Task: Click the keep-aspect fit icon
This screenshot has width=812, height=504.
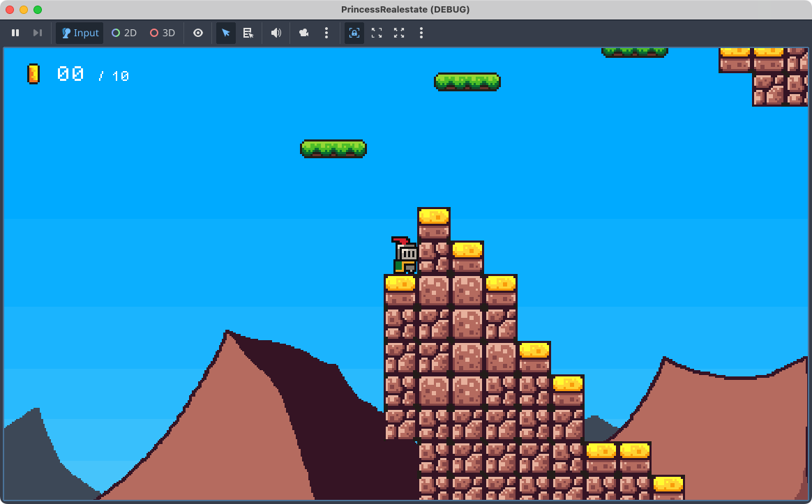Action: click(x=377, y=33)
